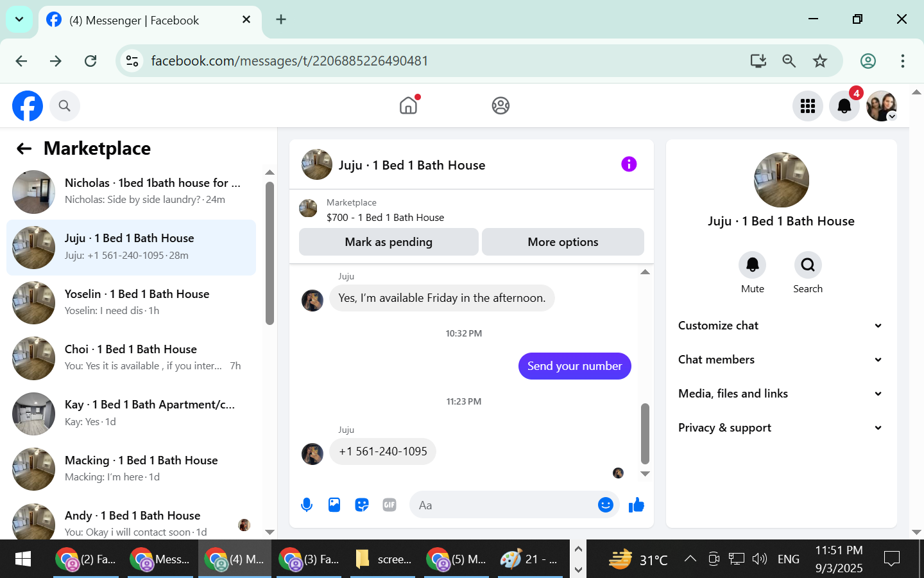Click the More options button
The height and width of the screenshot is (578, 924).
point(563,242)
